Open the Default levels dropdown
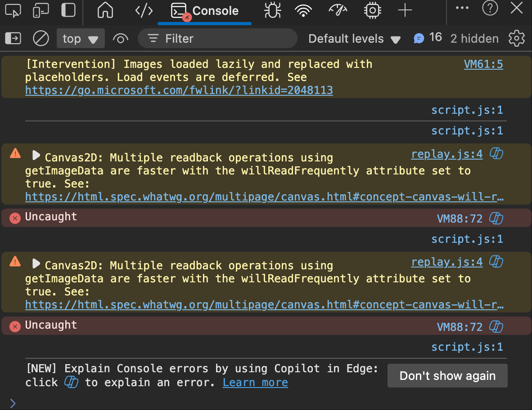The height and width of the screenshot is (410, 532). (x=354, y=39)
